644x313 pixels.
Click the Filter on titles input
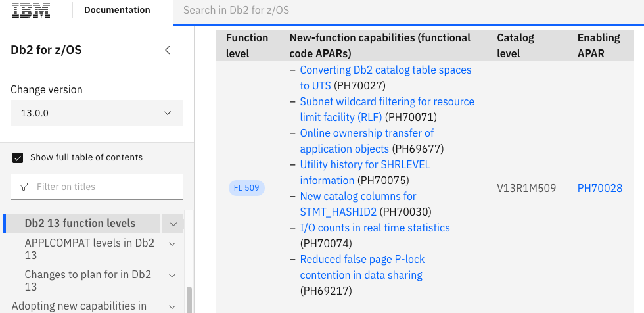coord(97,187)
